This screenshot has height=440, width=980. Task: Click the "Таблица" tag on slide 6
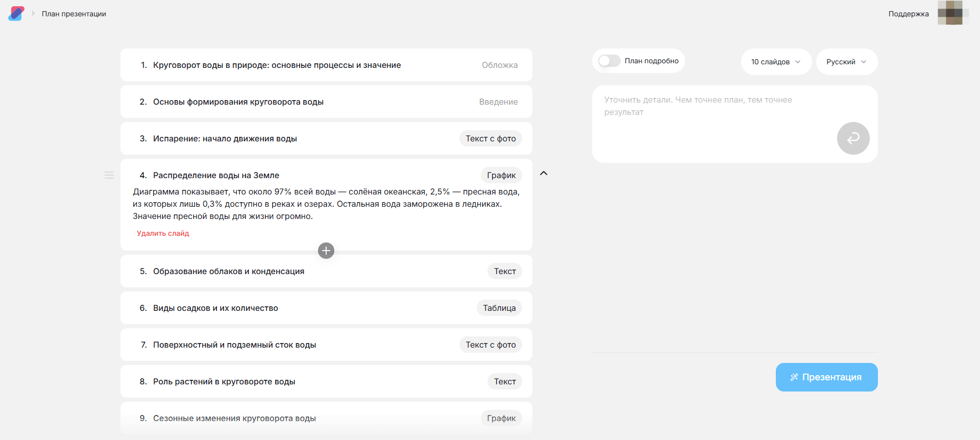coord(499,308)
